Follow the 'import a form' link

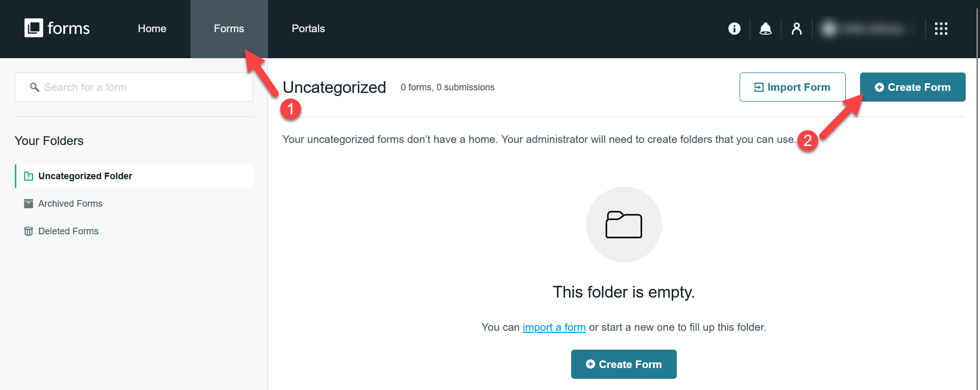[554, 327]
